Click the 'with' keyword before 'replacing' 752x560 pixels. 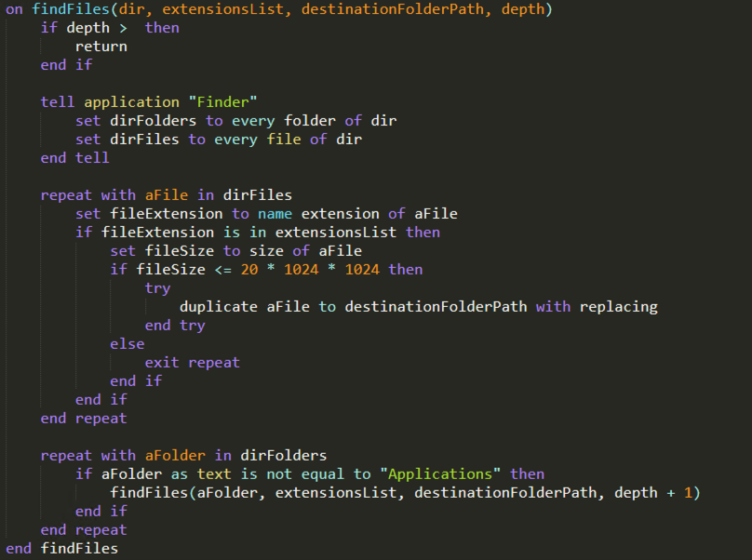(554, 307)
